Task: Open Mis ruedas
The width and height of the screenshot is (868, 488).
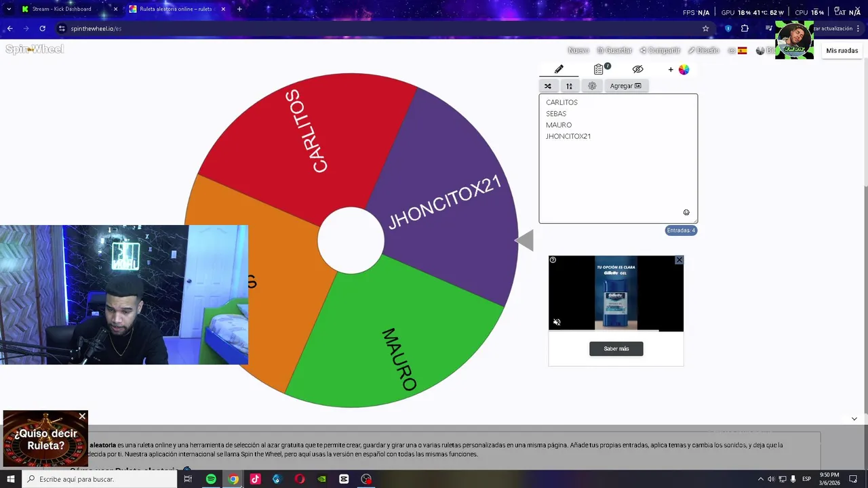Action: coord(842,51)
